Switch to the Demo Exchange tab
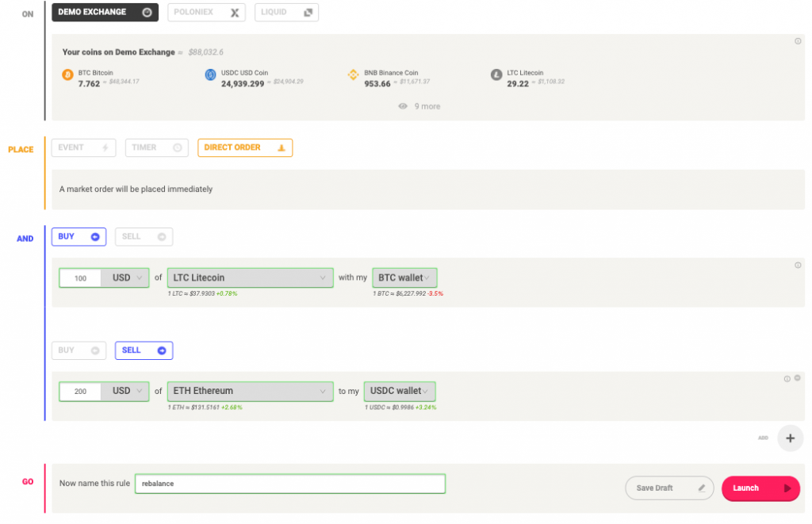 click(105, 13)
